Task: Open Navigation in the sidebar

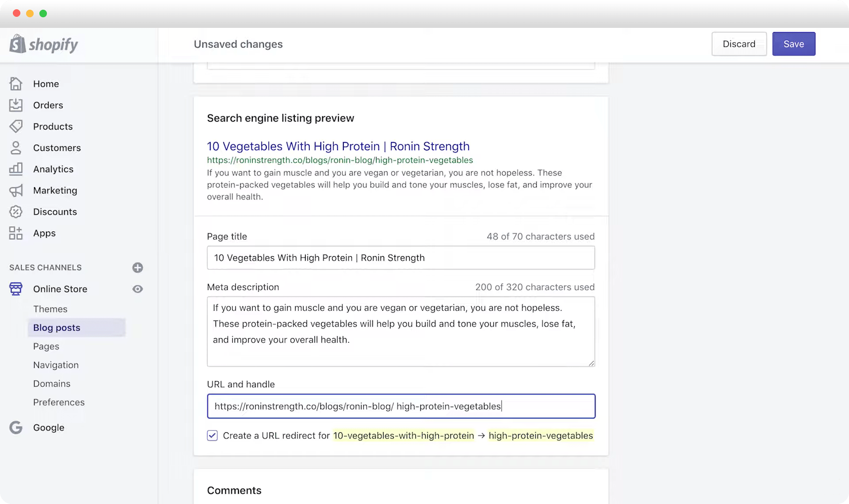Action: click(56, 365)
